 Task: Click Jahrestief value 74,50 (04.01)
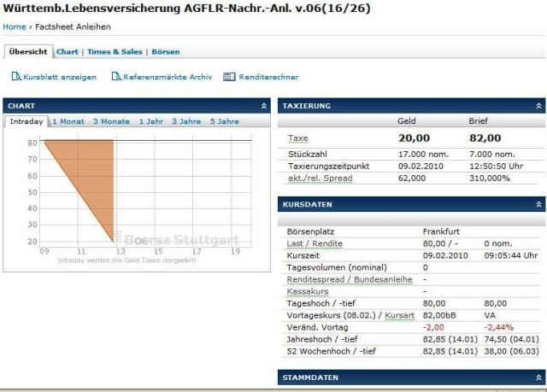click(511, 339)
